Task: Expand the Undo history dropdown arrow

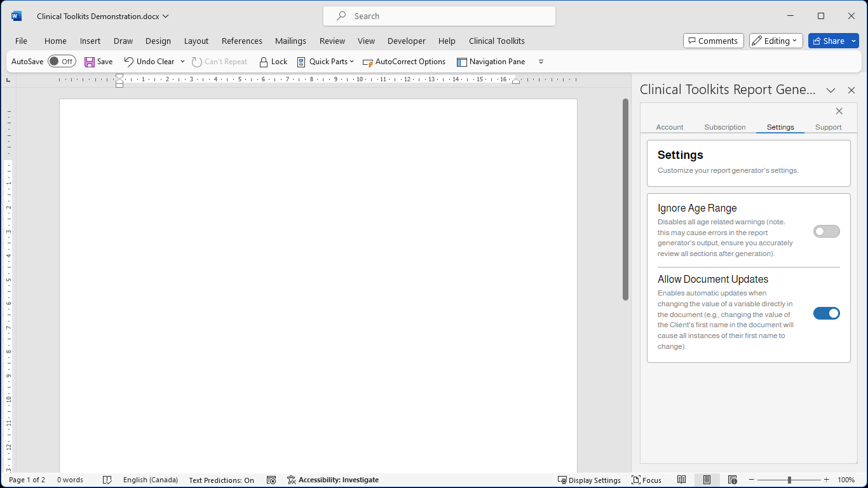Action: point(182,62)
